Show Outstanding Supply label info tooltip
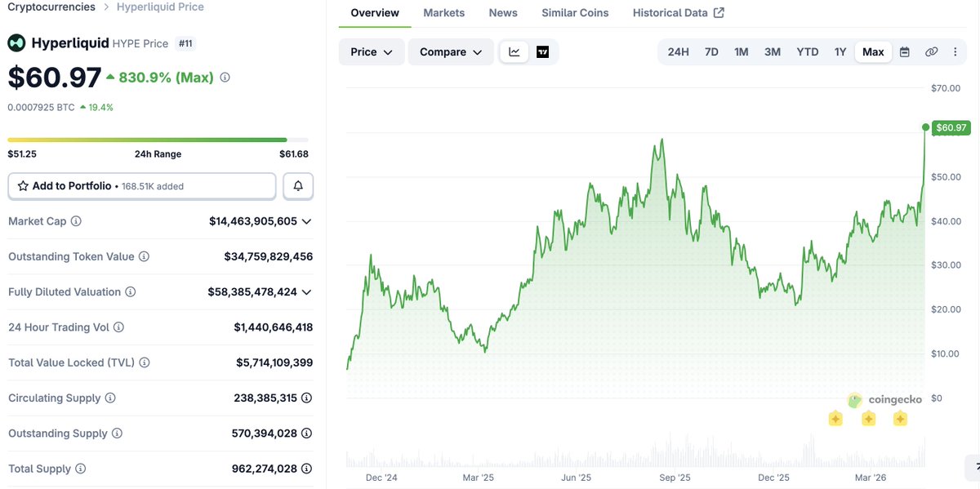Screen dimensions: 980x489 117,433
